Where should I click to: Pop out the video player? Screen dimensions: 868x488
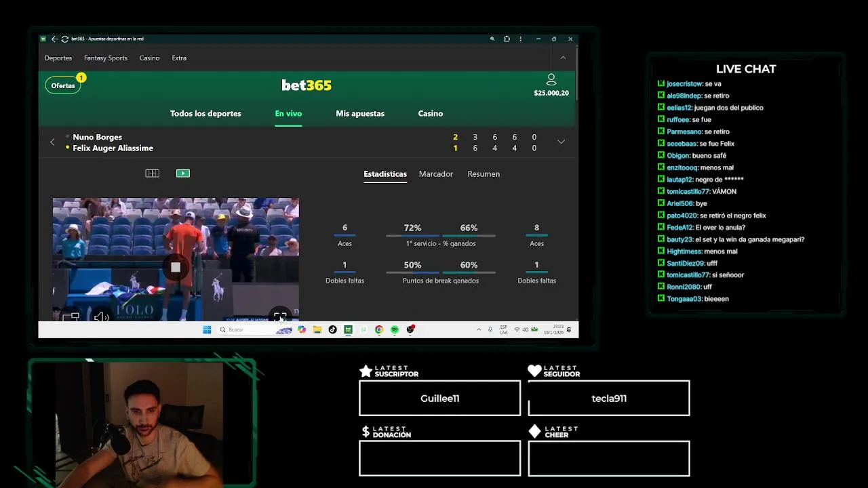(x=71, y=317)
